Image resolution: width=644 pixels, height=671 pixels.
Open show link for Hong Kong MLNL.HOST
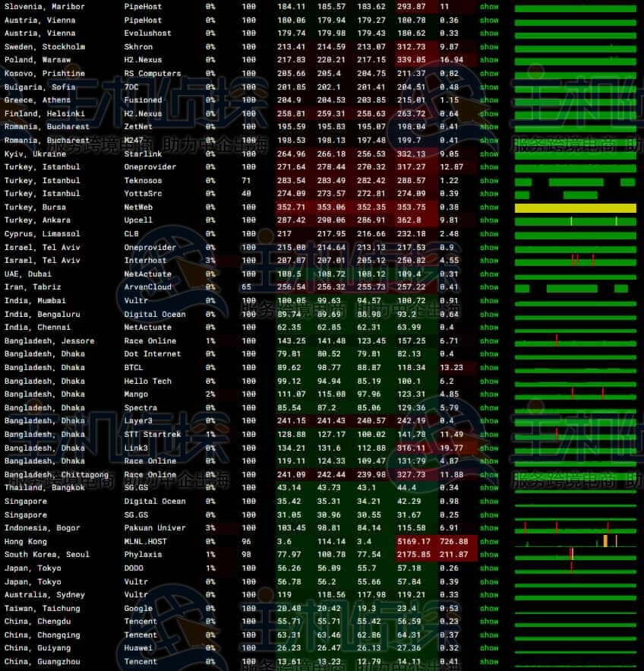click(489, 542)
